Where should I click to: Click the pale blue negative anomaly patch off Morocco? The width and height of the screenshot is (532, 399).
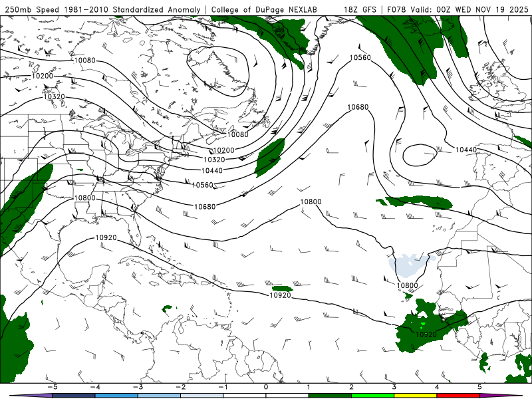pos(406,265)
